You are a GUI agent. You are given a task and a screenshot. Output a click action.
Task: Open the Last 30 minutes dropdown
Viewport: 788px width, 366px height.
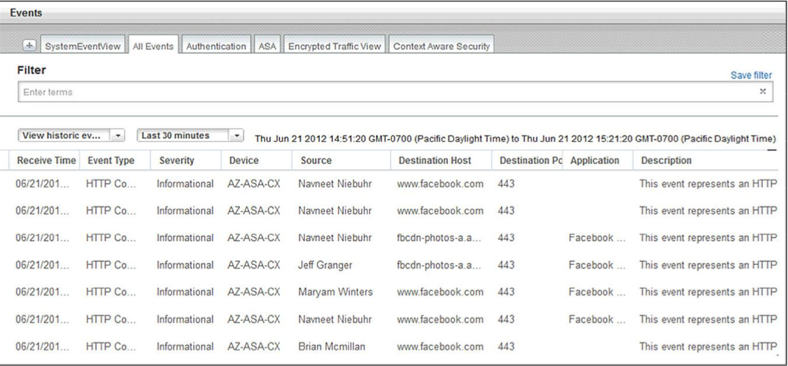pyautogui.click(x=190, y=135)
